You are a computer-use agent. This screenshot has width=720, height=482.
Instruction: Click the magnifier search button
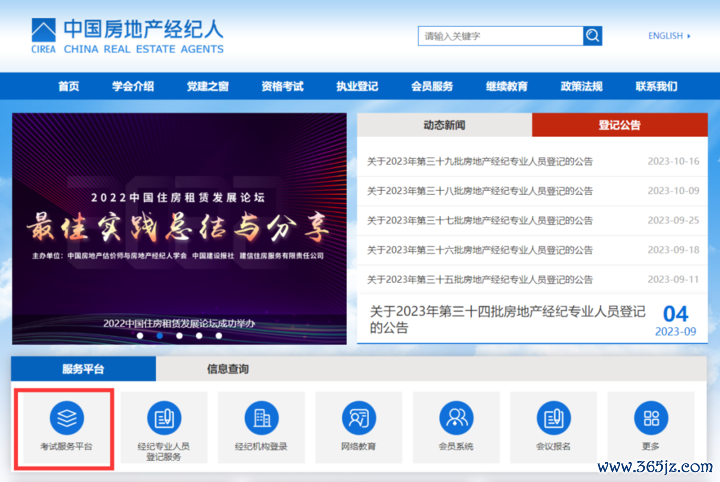click(592, 36)
